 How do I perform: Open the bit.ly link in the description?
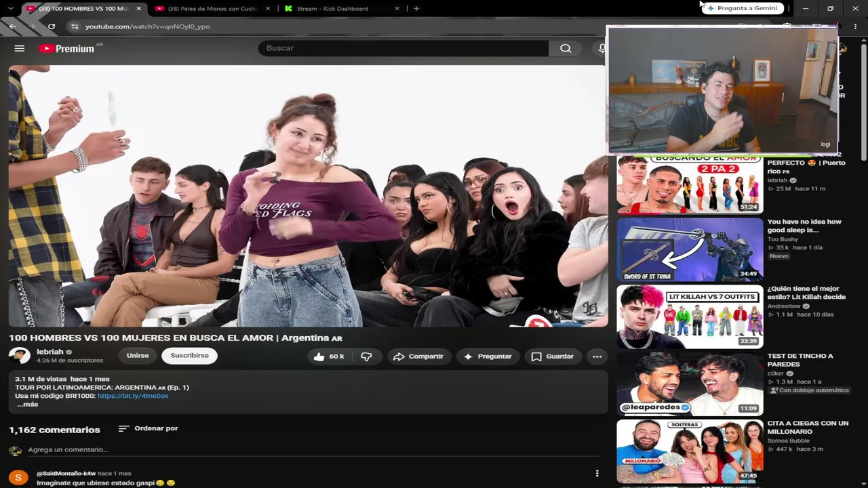[x=133, y=396]
